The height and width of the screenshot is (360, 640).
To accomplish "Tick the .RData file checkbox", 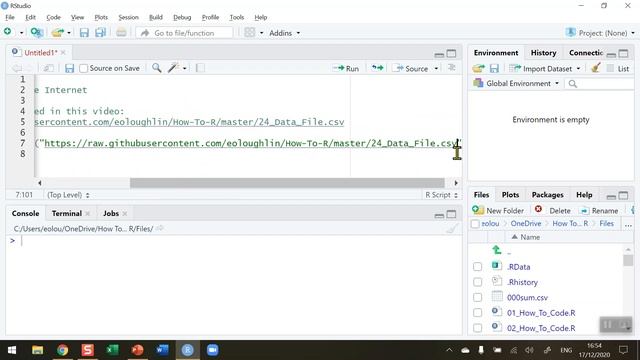I will (477, 267).
